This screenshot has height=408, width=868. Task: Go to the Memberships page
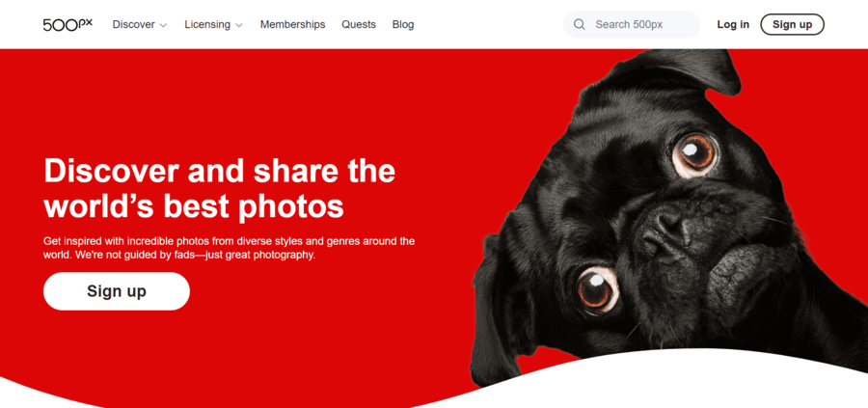coord(293,24)
